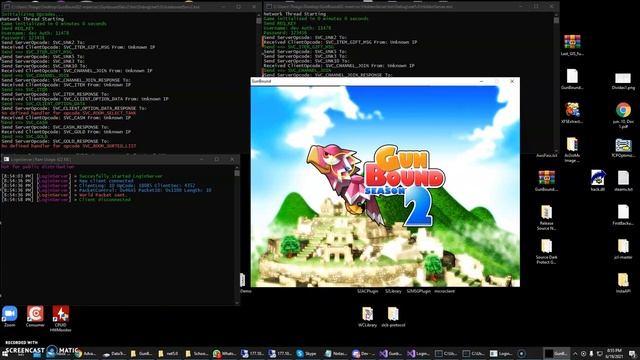The image size is (640, 360).
Task: Click the top-right console window scrollbar
Action: (x=556, y=82)
